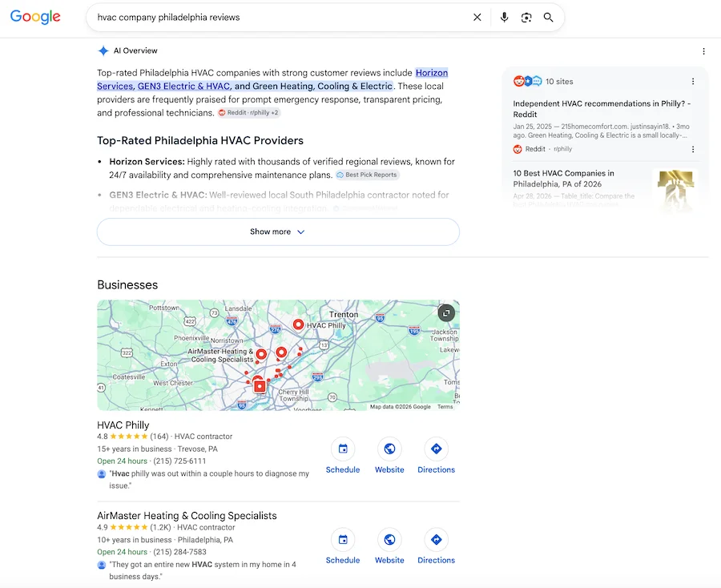Click AirMaster 4.9 star rating reviews

point(134,527)
